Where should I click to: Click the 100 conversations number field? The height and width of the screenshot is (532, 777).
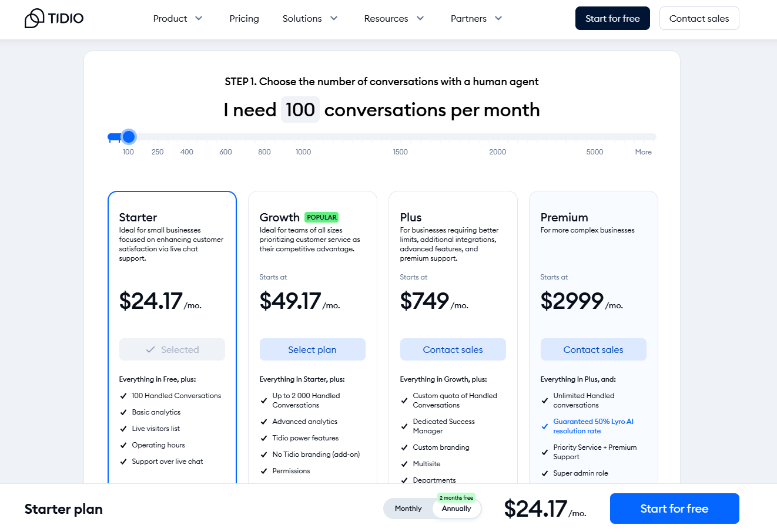pyautogui.click(x=300, y=110)
